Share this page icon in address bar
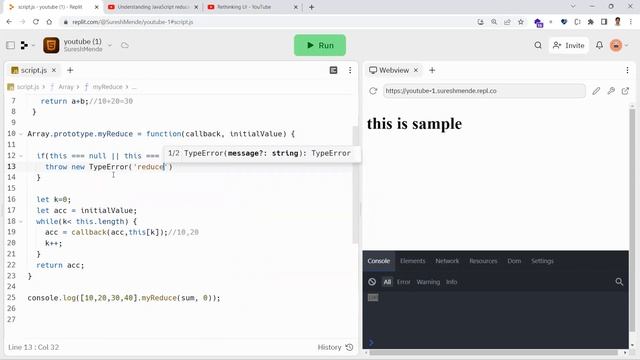The height and width of the screenshot is (360, 640). tap(507, 22)
